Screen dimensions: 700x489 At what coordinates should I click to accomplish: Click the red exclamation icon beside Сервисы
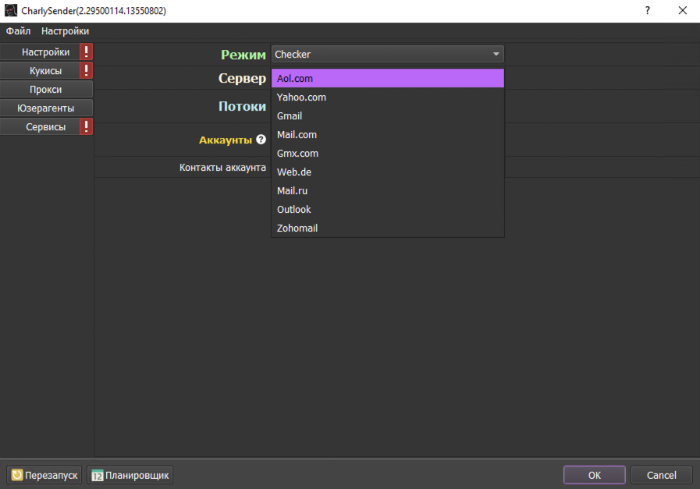click(x=86, y=127)
